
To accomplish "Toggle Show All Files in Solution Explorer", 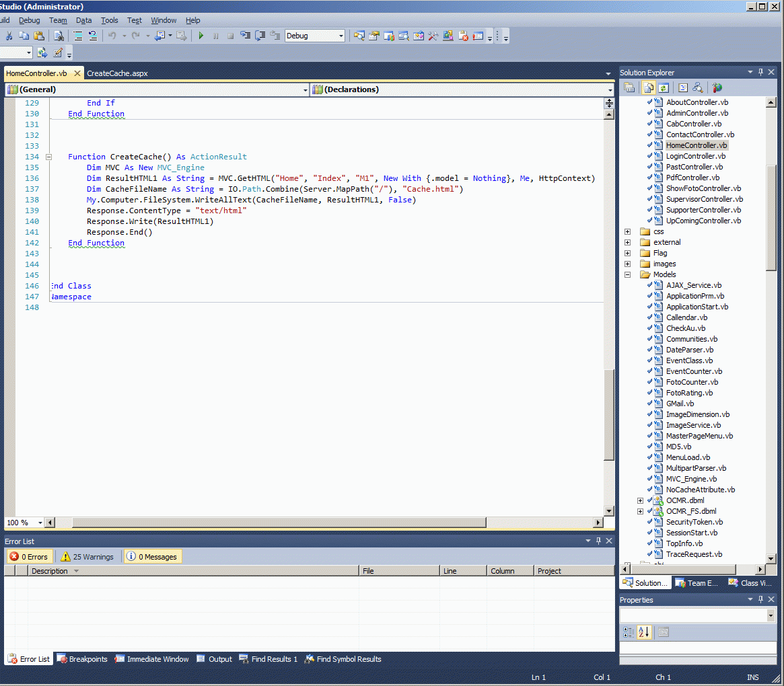I will (x=648, y=87).
